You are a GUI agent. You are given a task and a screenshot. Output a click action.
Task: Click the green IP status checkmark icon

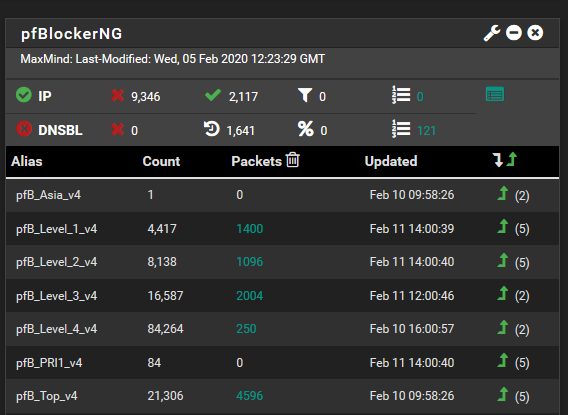click(24, 95)
